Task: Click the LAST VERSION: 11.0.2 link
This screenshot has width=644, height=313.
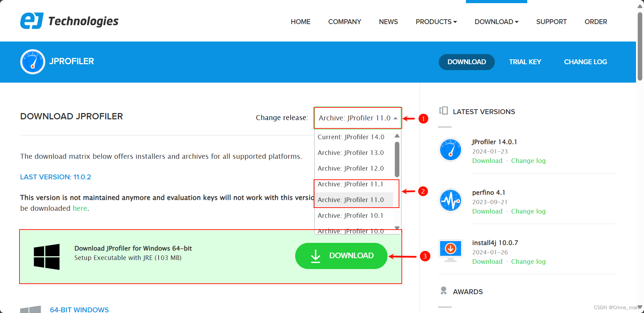Action: point(55,177)
